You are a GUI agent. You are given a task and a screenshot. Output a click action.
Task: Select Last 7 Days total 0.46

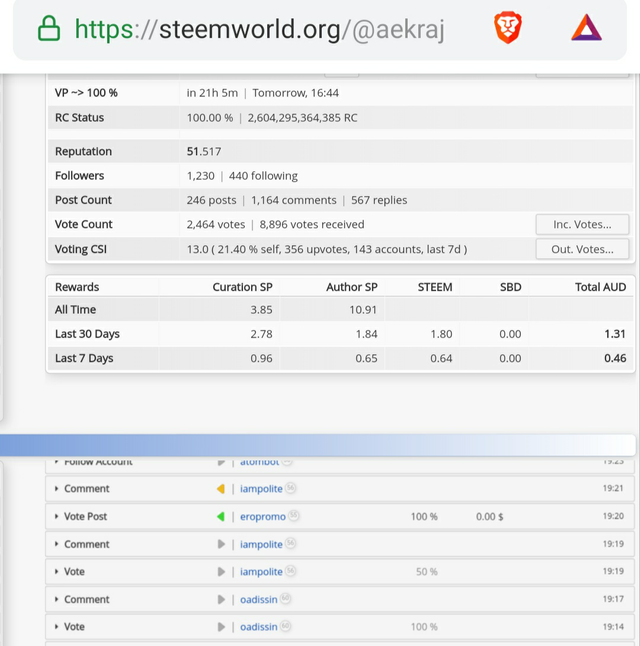[x=615, y=358]
